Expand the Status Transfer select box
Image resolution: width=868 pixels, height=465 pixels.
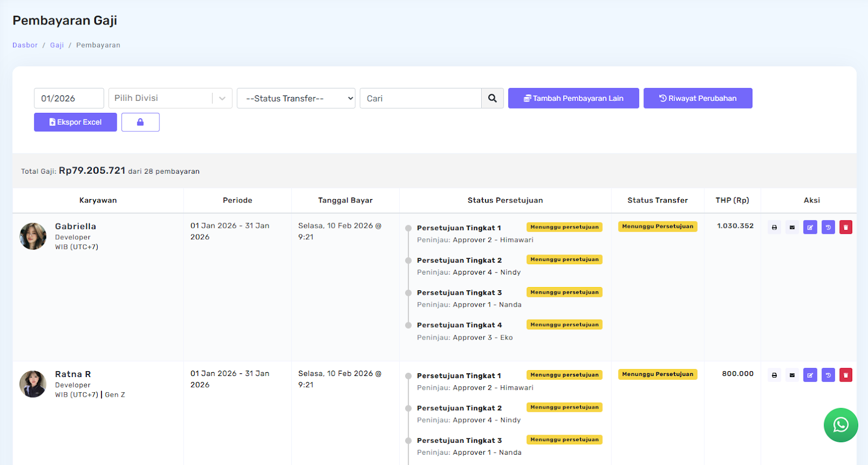(296, 98)
